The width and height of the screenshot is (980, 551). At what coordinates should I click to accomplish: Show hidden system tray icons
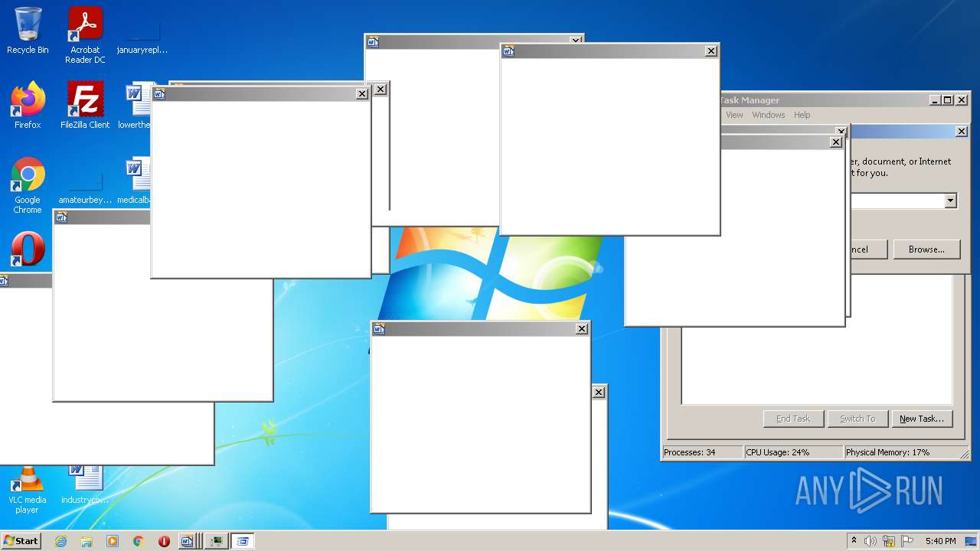(x=854, y=541)
